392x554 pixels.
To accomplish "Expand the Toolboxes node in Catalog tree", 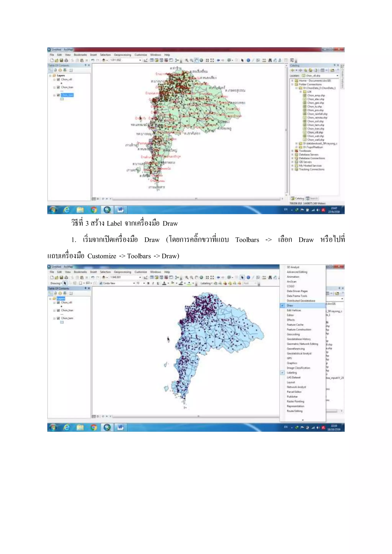I will coord(292,151).
